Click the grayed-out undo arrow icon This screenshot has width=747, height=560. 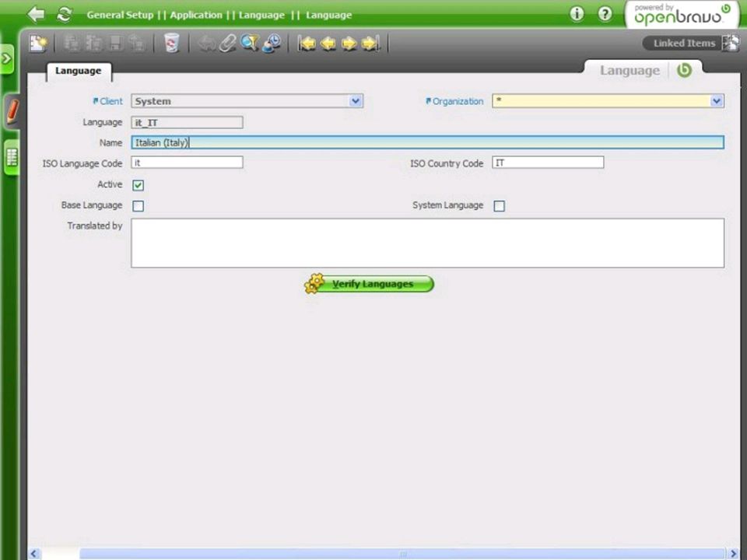click(206, 44)
